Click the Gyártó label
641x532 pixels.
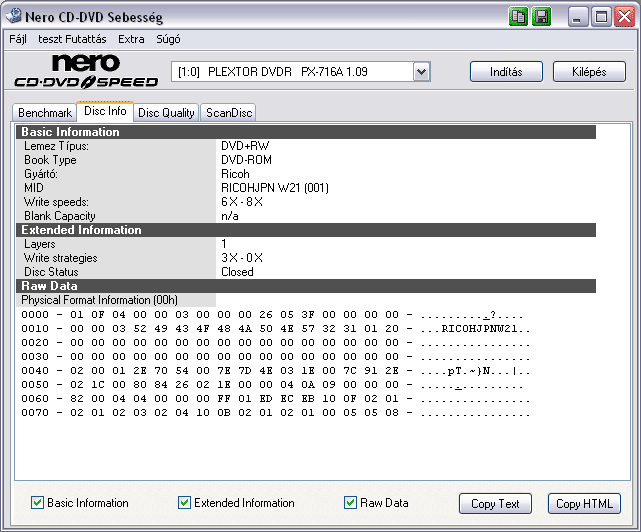click(x=41, y=174)
